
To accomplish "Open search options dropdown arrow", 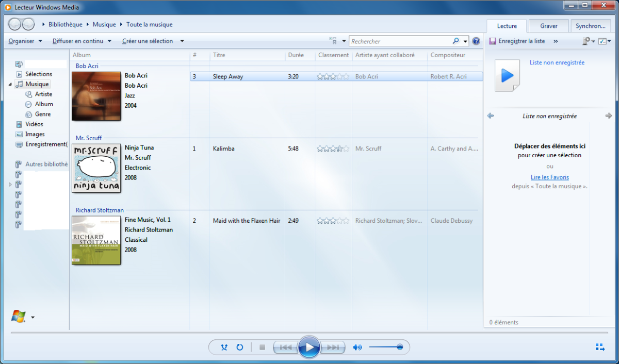I will coord(465,41).
